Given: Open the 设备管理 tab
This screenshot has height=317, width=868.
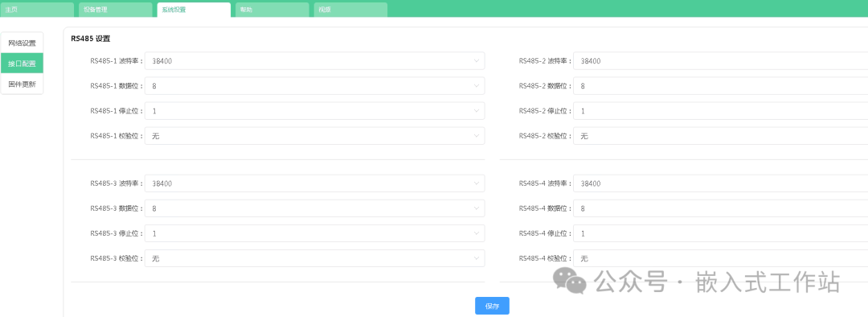Looking at the screenshot, I should (x=116, y=10).
